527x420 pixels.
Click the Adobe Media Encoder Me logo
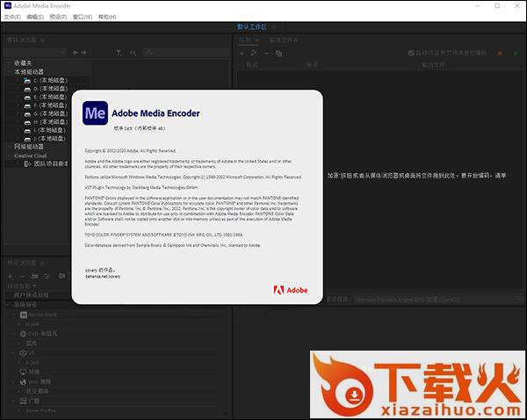(94, 114)
